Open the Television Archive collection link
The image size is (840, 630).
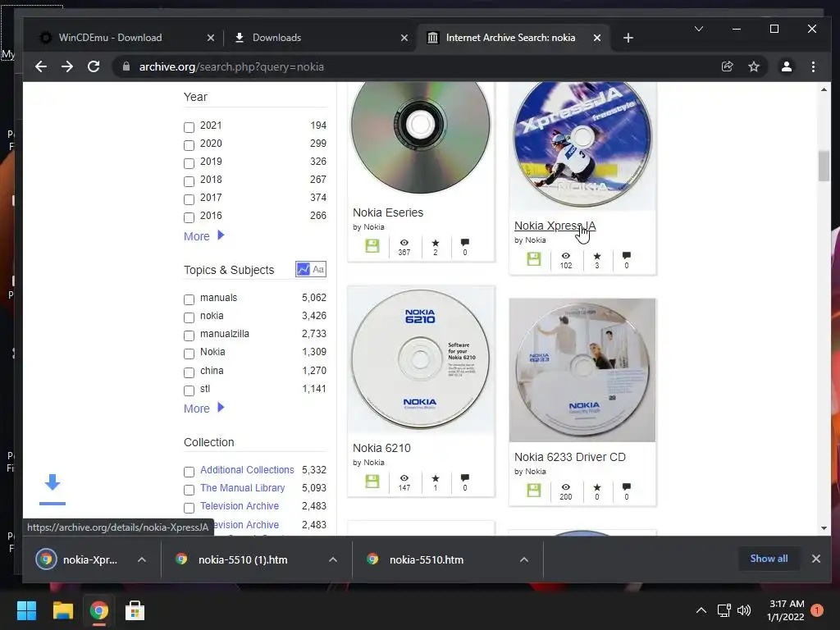[x=240, y=505]
